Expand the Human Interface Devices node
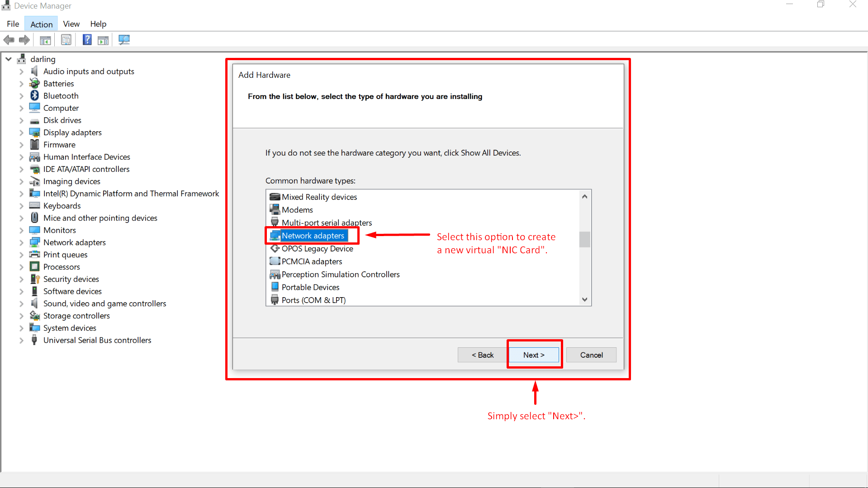The width and height of the screenshot is (868, 488). [21, 157]
